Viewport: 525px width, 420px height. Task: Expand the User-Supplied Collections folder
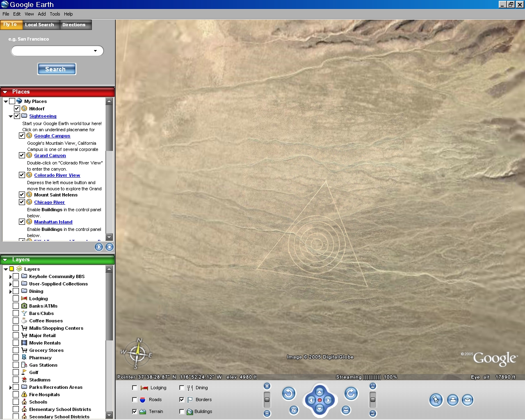pos(11,284)
